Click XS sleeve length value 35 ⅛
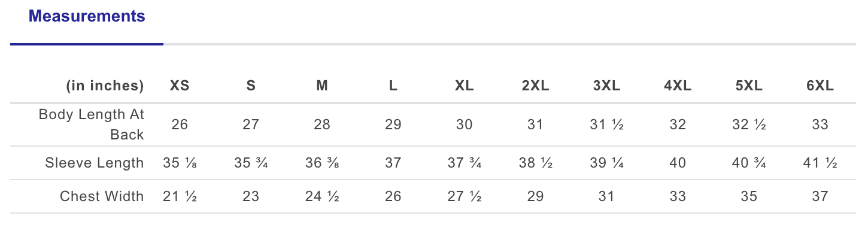 click(x=180, y=163)
